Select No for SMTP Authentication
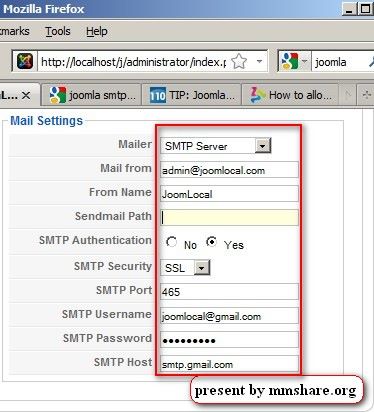The image size is (374, 412). pos(171,242)
